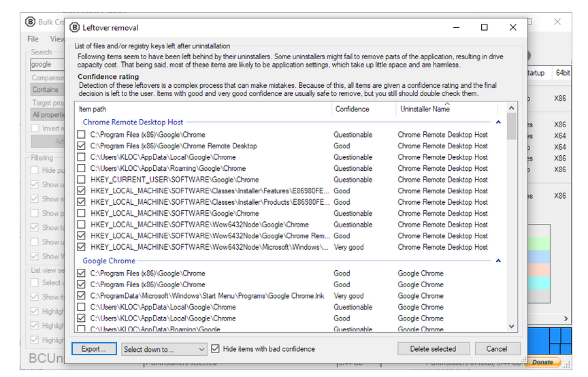Click the Delete selected button

(x=434, y=349)
